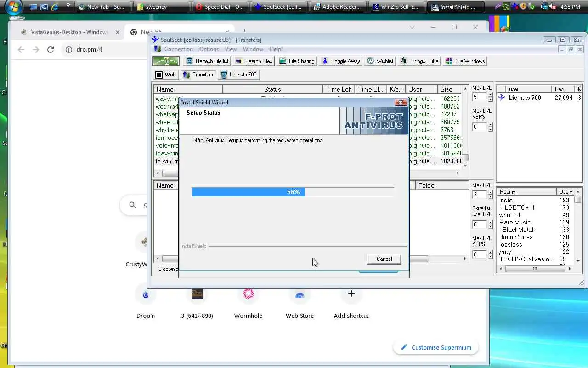
Task: Open the Windows Start orb
Action: (x=14, y=7)
